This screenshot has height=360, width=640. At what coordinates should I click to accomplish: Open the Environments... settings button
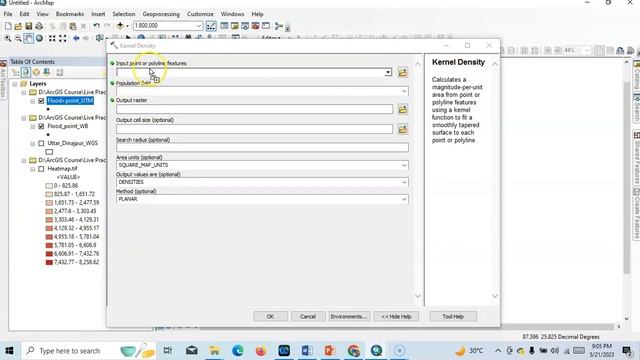click(349, 317)
